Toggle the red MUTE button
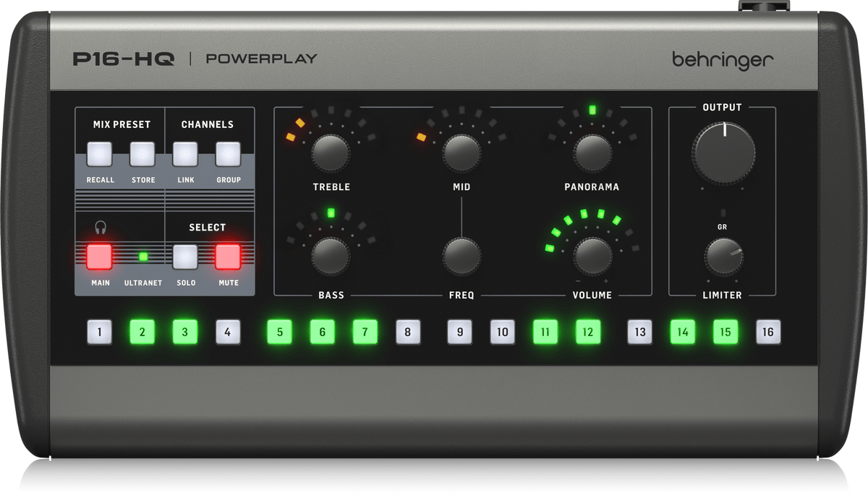 point(227,257)
